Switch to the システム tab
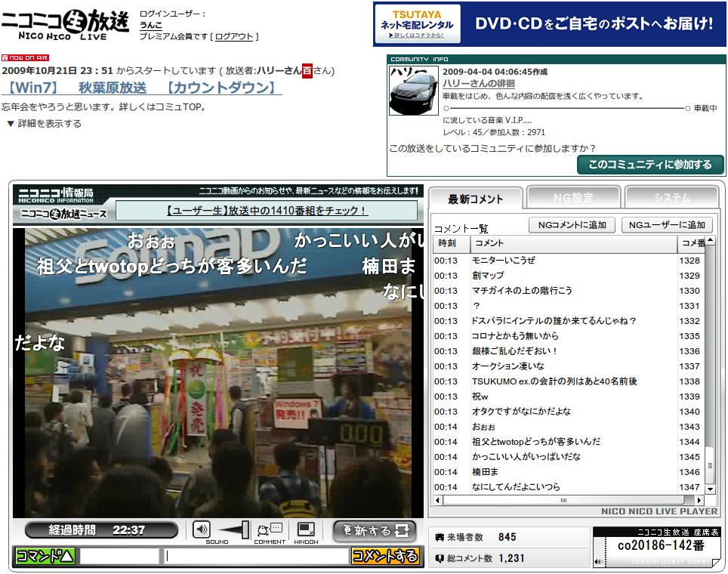728x574 pixels. click(x=671, y=198)
